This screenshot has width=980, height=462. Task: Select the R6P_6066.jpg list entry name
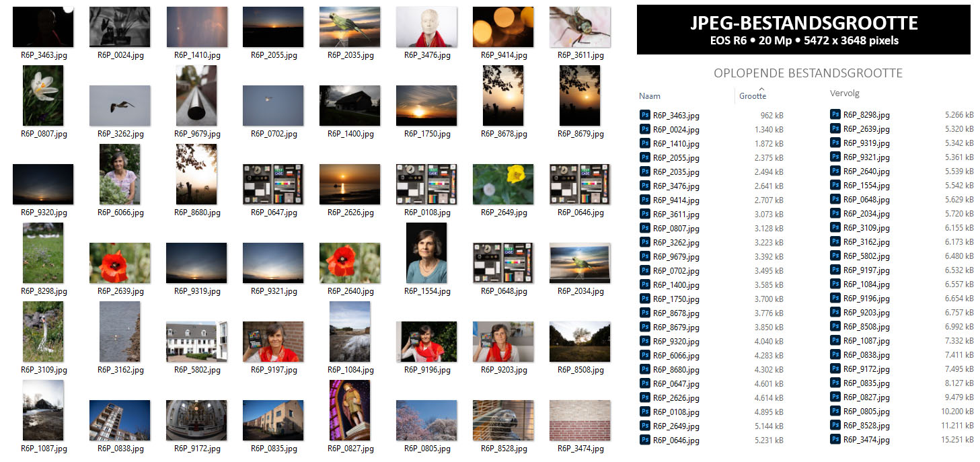(x=676, y=356)
